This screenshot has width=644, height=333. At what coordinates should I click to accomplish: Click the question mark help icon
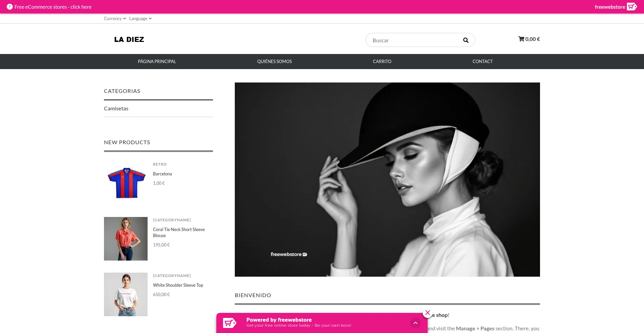[x=10, y=7]
